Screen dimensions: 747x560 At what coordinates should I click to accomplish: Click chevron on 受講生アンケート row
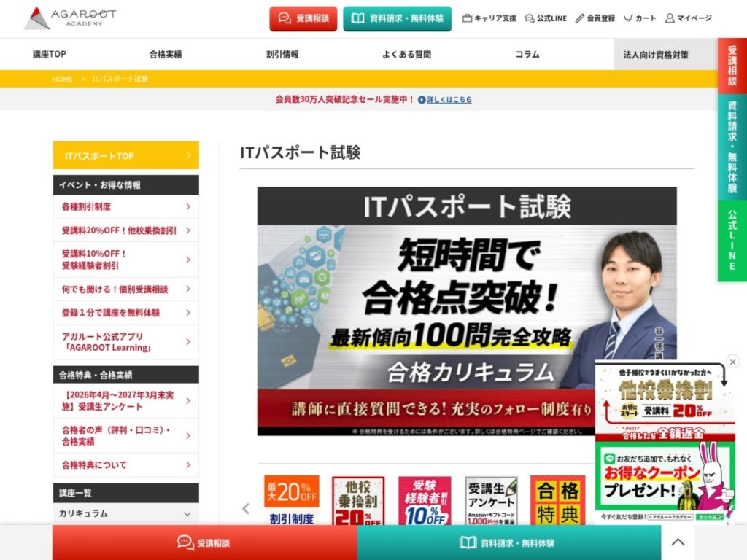pos(188,400)
